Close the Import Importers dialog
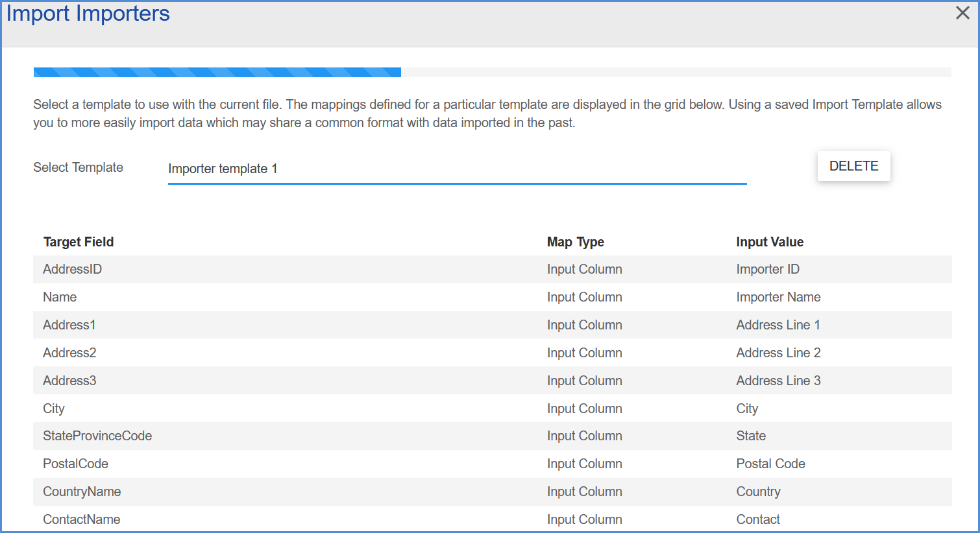This screenshot has width=980, height=533. [962, 13]
